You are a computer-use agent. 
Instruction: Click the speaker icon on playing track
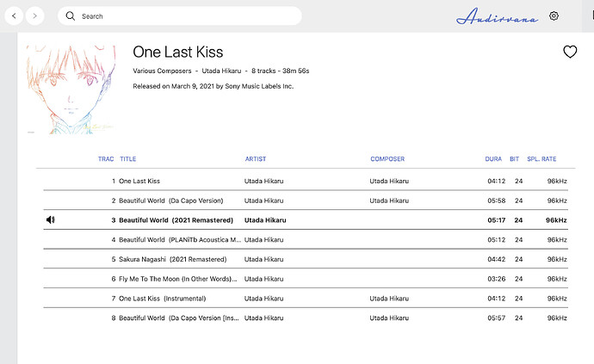(x=51, y=219)
